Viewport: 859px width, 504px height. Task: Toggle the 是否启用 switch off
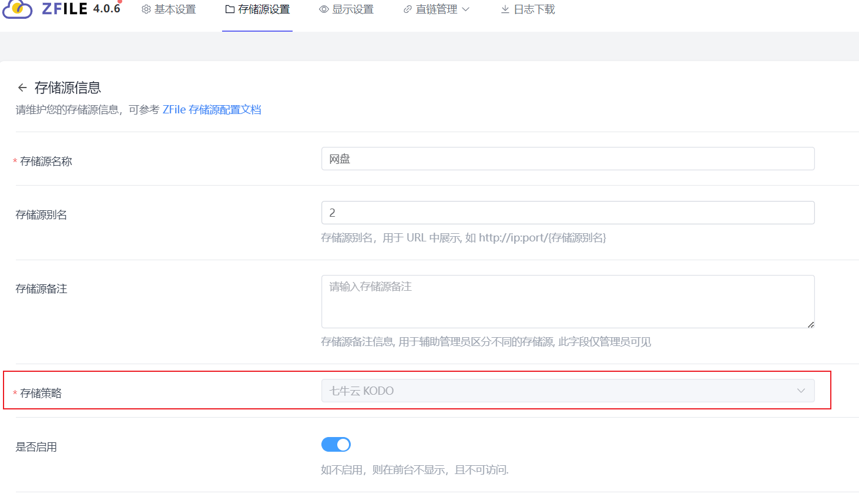coord(336,445)
